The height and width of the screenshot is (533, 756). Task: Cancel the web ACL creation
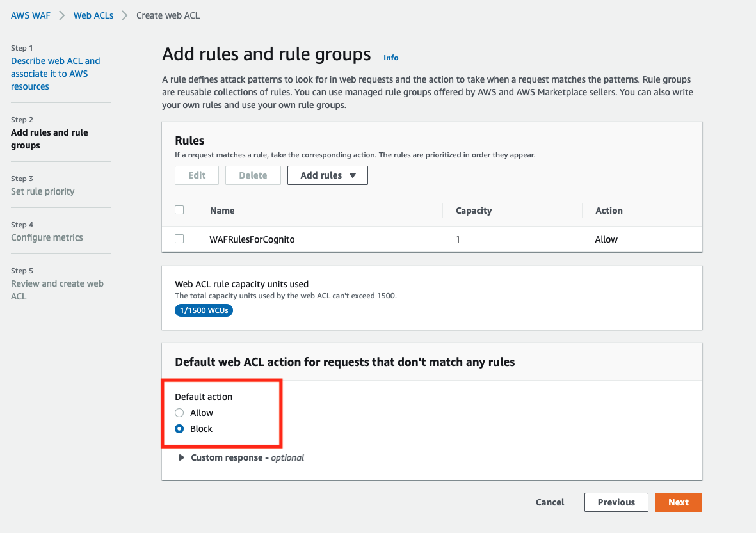[550, 502]
